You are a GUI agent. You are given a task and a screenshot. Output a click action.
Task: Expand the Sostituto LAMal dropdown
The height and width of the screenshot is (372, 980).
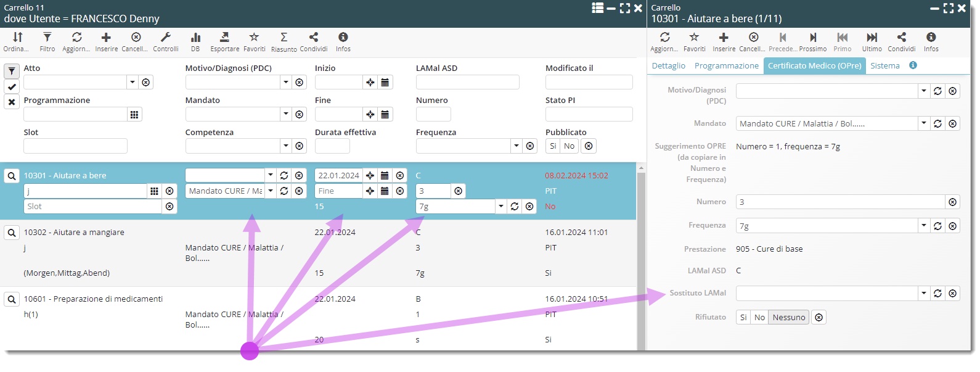923,294
